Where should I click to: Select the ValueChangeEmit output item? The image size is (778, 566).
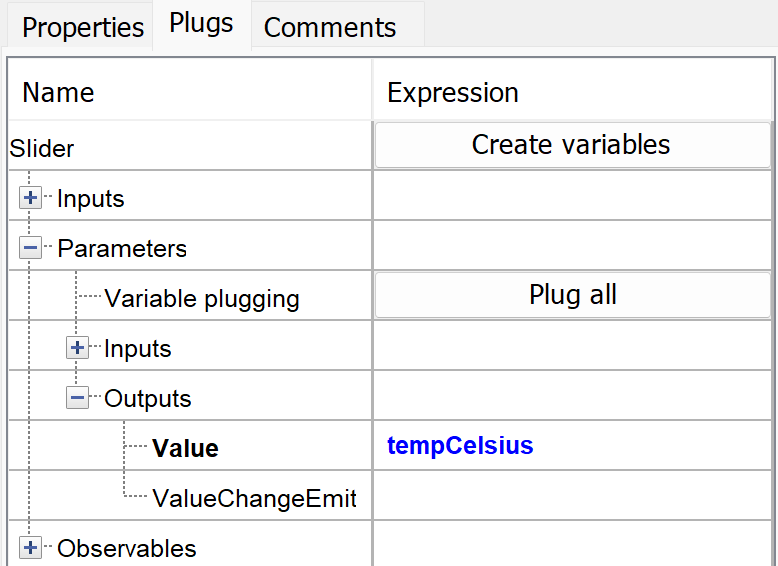[254, 498]
